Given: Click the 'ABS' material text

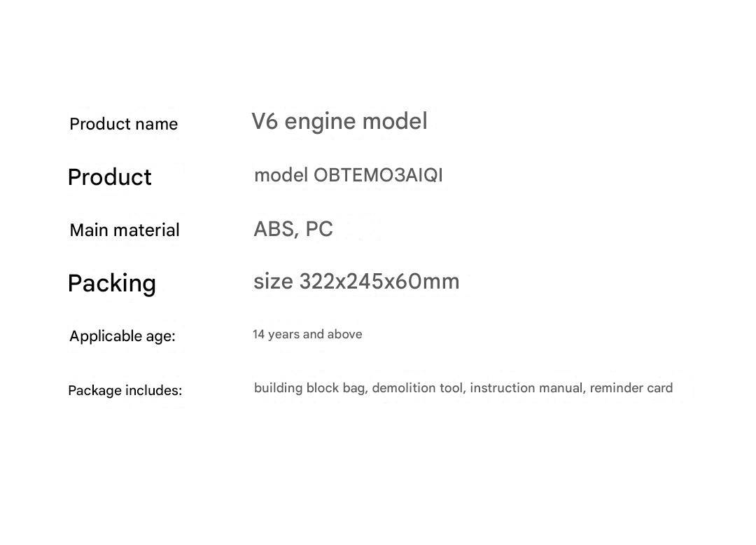Looking at the screenshot, I should click(274, 229).
